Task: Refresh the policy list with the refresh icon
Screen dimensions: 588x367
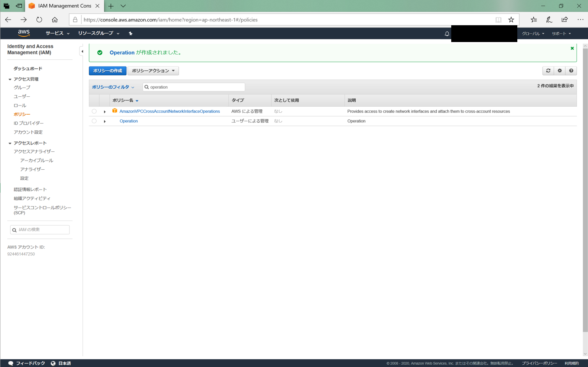Action: coord(548,71)
